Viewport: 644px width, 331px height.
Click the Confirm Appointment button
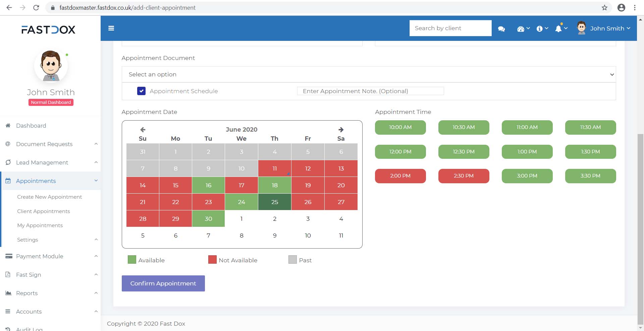click(x=163, y=283)
